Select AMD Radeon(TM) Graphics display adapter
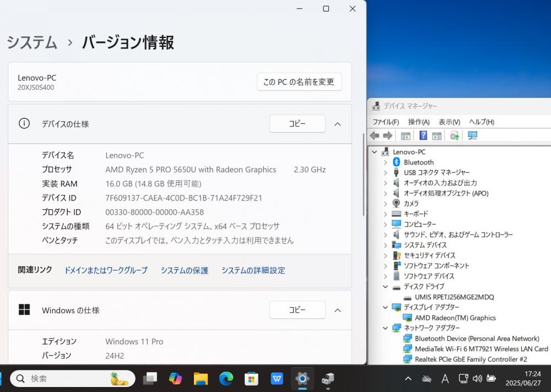Image resolution: width=551 pixels, height=392 pixels. pos(455,318)
